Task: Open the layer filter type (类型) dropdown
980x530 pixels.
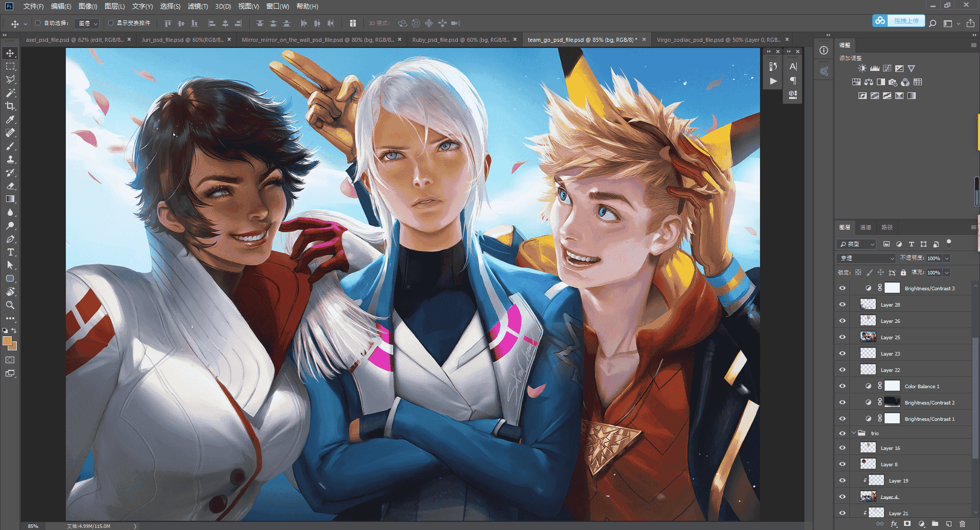Action: [856, 244]
